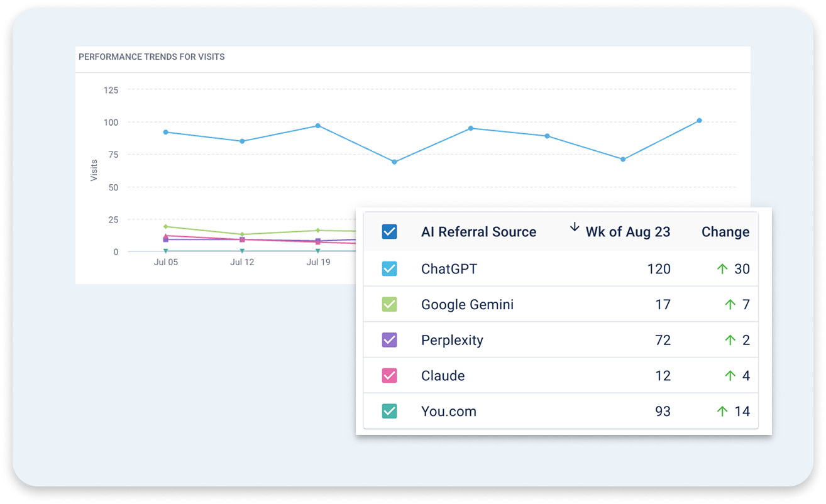Click the Performance Trends for Visits heading
Screen dimensions: 826x504
(151, 57)
